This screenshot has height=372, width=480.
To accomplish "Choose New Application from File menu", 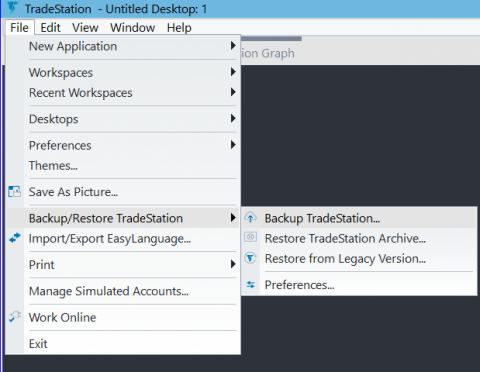I will pos(123,46).
